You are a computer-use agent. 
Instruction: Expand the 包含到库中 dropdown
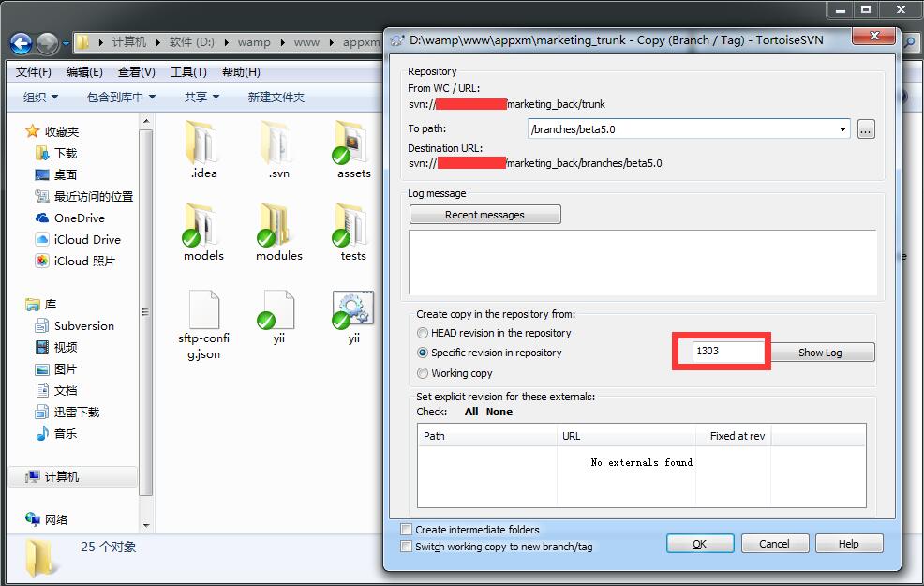pyautogui.click(x=121, y=97)
